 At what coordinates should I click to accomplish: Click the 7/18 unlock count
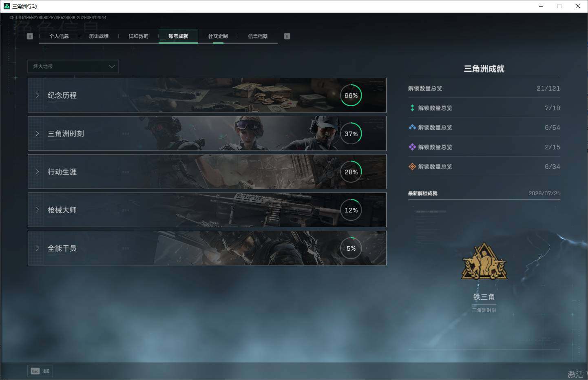[x=553, y=108]
